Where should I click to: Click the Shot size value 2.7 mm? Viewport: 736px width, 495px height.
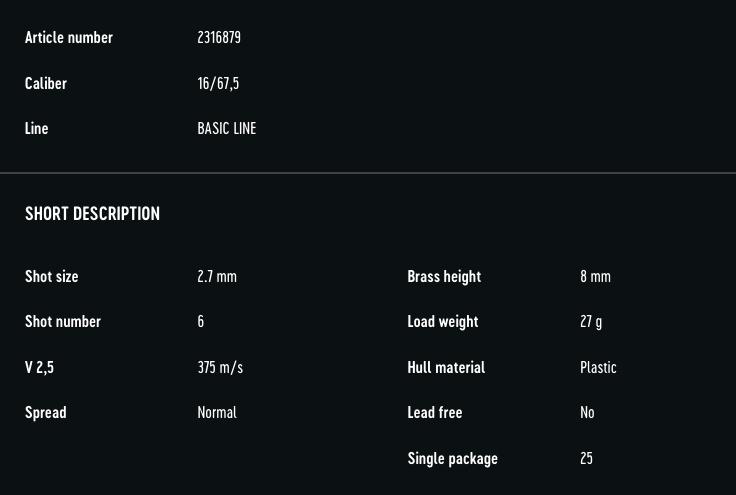click(217, 276)
